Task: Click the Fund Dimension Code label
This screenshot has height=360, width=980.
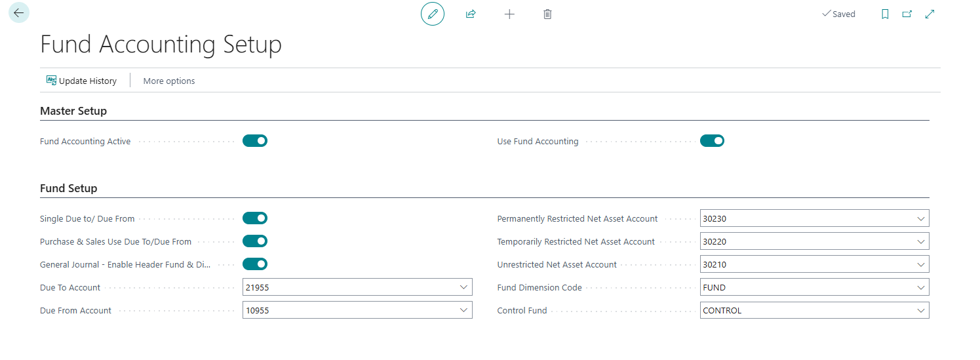Action: (539, 287)
